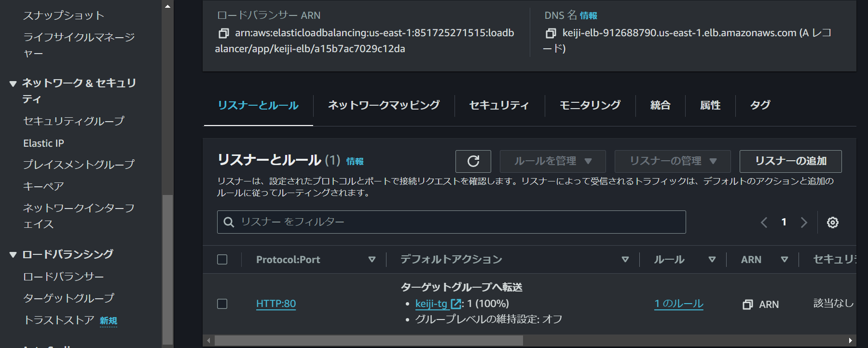Sort by Protocol:Port column arrow
This screenshot has height=348, width=868.
point(372,260)
